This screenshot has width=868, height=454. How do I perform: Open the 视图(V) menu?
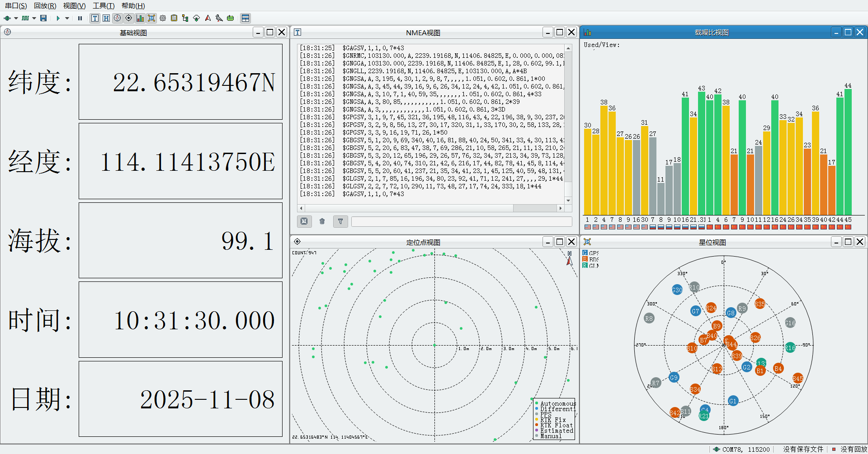point(75,6)
